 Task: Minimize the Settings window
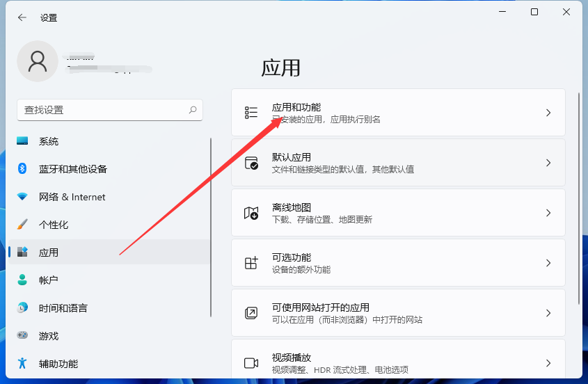[x=502, y=12]
